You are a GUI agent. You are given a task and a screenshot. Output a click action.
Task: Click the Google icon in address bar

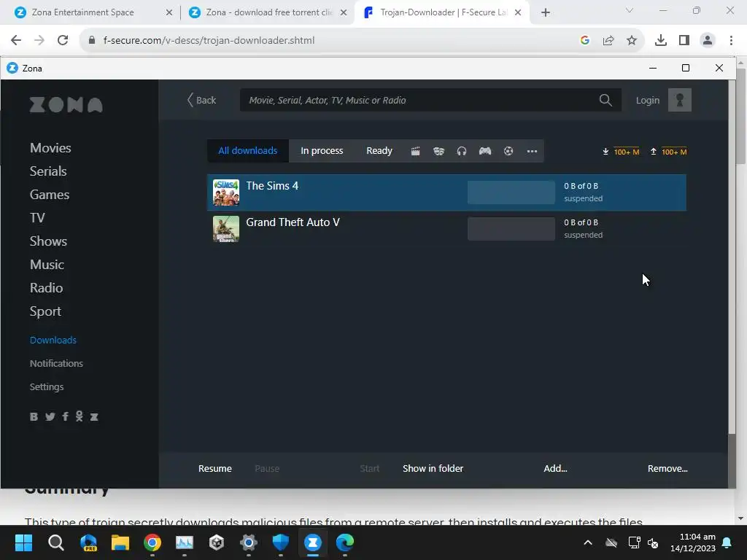[585, 41]
